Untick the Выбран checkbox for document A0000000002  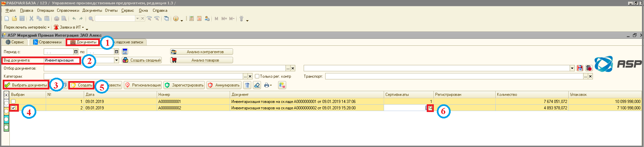(x=13, y=108)
